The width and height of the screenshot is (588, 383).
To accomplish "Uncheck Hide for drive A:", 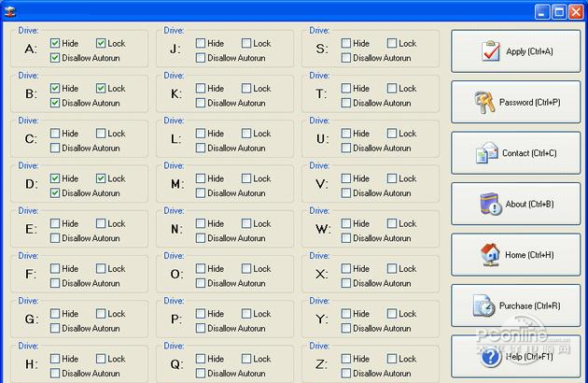I will coord(55,43).
